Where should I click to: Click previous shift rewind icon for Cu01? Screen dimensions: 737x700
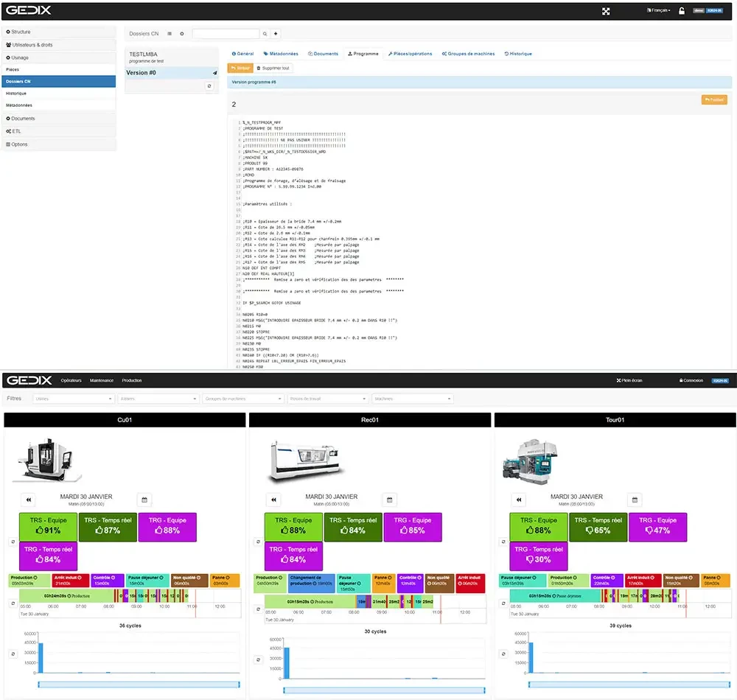29,500
